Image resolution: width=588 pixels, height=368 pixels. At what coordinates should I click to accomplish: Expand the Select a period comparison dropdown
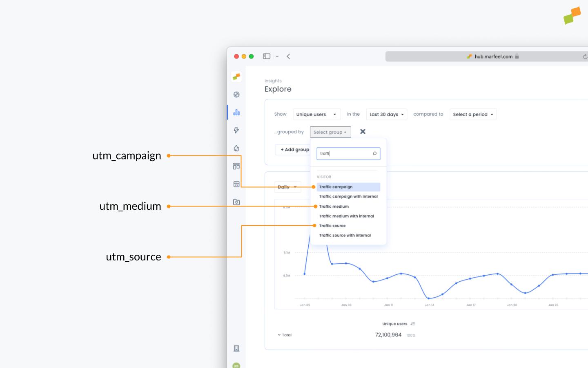pos(473,114)
